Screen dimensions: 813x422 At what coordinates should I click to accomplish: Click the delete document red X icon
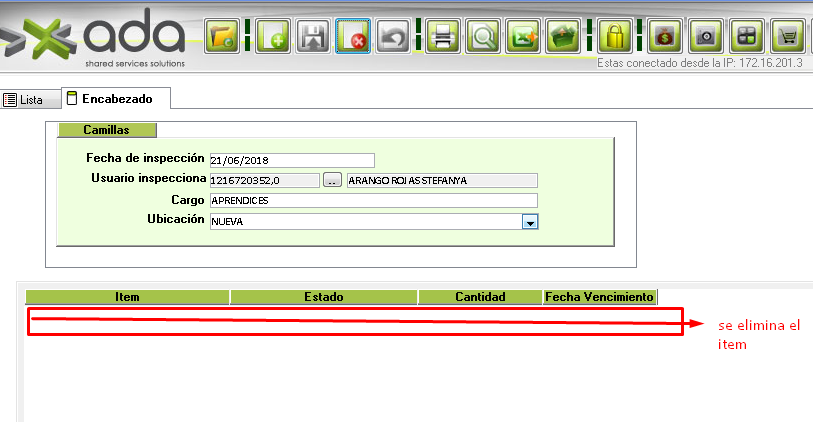tap(353, 36)
